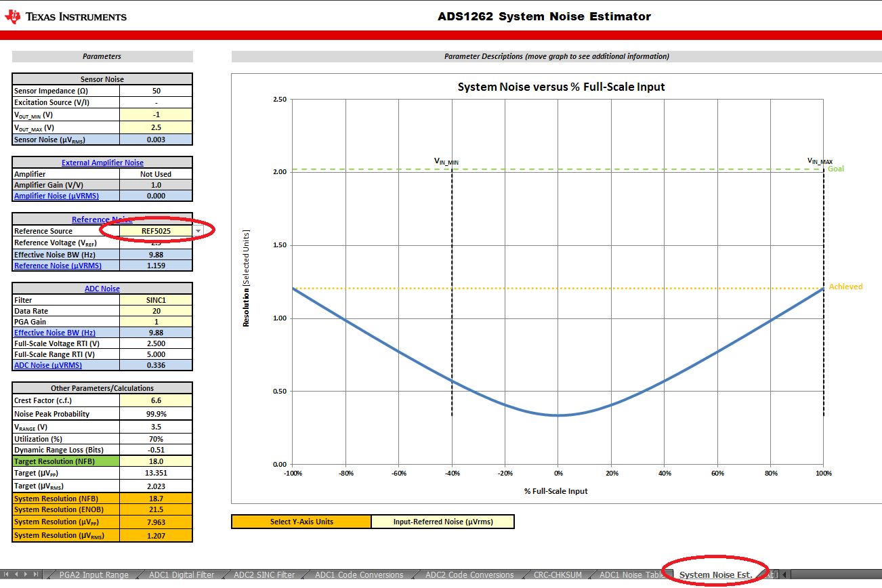Open the ADC1 Noise Table sheet tab

coord(631,575)
